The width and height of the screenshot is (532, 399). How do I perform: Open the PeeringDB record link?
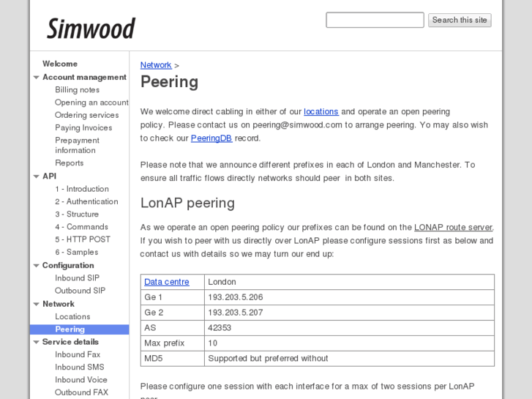[211, 138]
